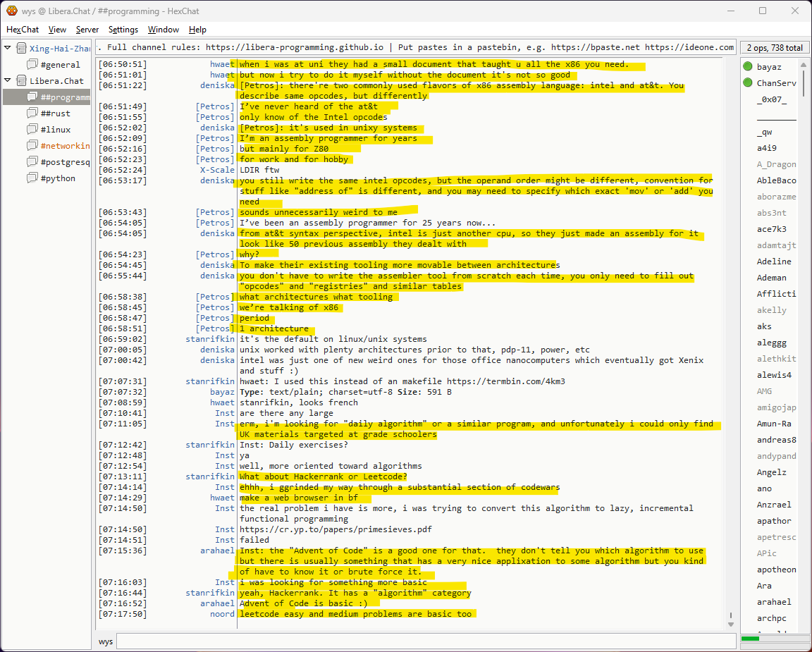Click the wys nickname button
812x652 pixels.
click(x=106, y=641)
